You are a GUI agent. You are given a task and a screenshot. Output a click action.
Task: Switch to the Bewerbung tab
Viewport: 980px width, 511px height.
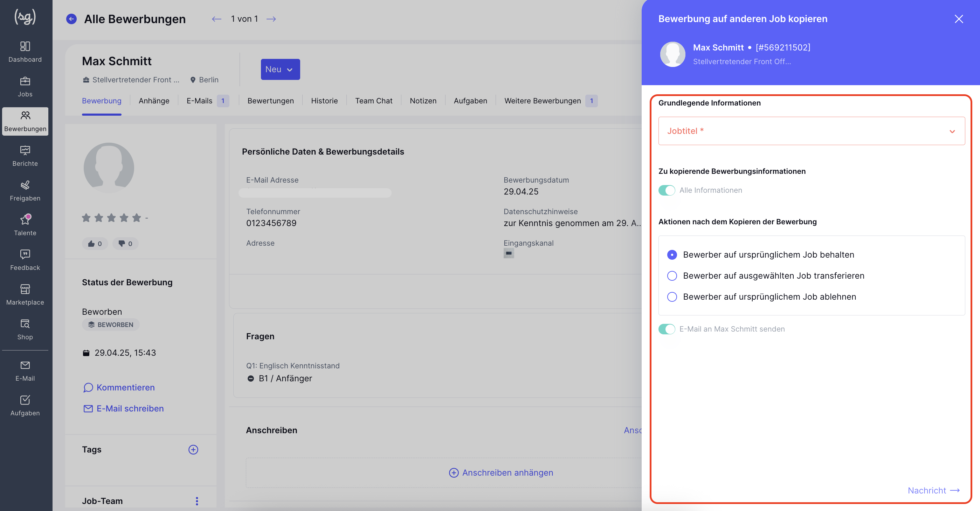pos(102,101)
